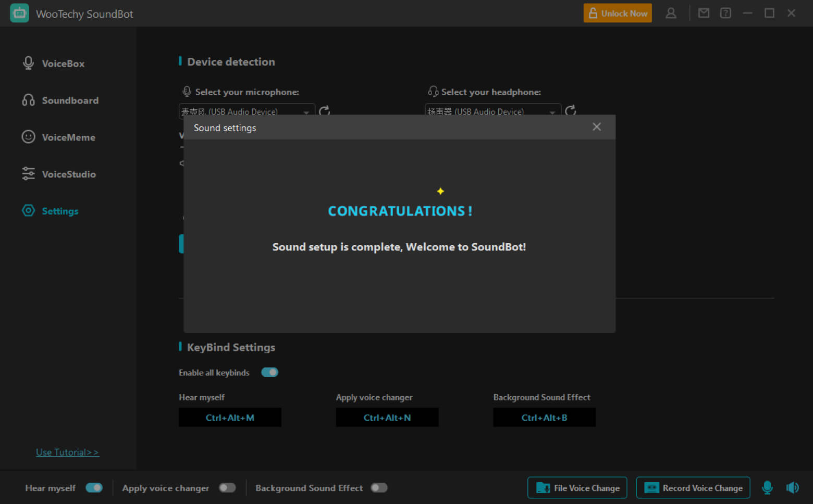
Task: Switch to VoiceStudio in the sidebar
Action: [68, 174]
